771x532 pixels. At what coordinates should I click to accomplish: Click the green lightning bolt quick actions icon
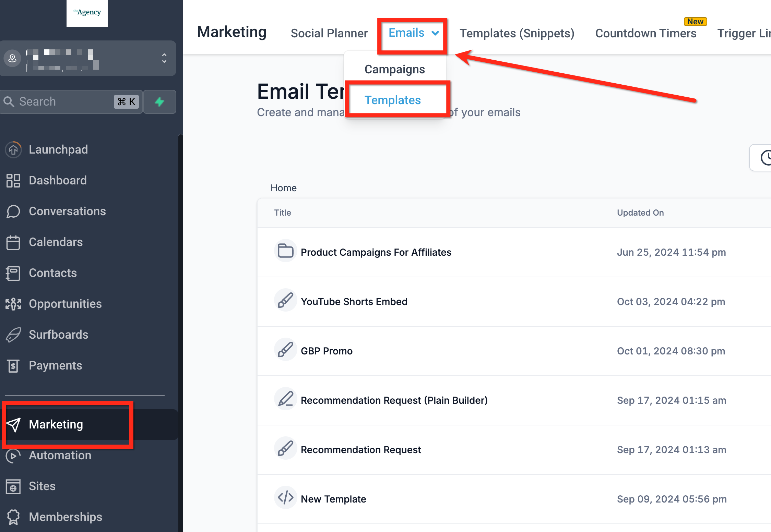pyautogui.click(x=159, y=102)
